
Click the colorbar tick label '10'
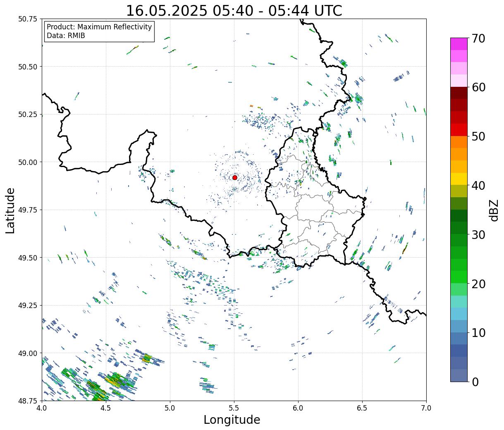click(478, 333)
